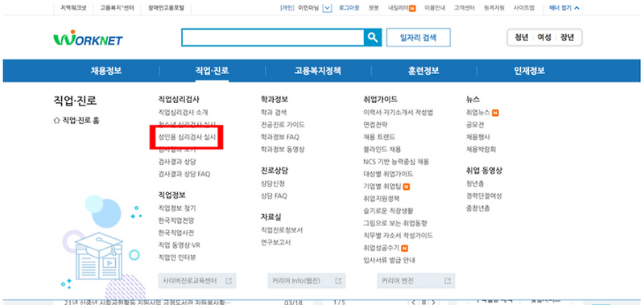This screenshot has height=305, width=644.
Task: Open the 훈련정보 main menu
Action: point(423,71)
